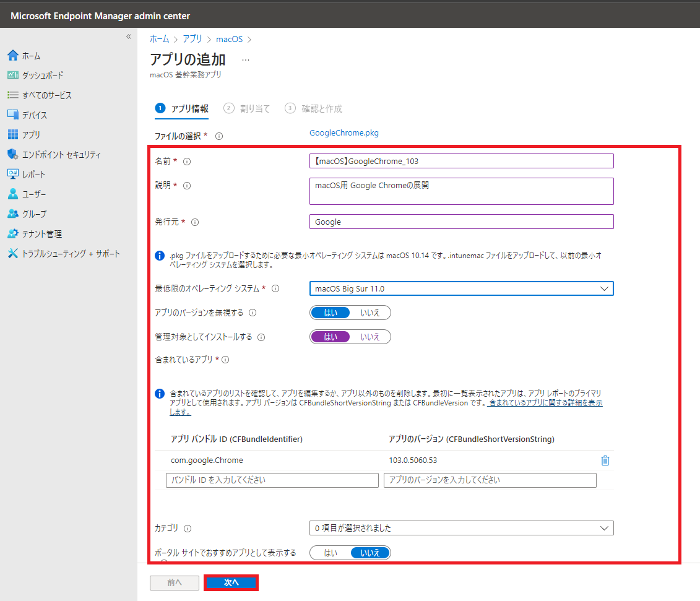This screenshot has width=700, height=601.
Task: Show info tooltip for 発行元 field
Action: (195, 222)
